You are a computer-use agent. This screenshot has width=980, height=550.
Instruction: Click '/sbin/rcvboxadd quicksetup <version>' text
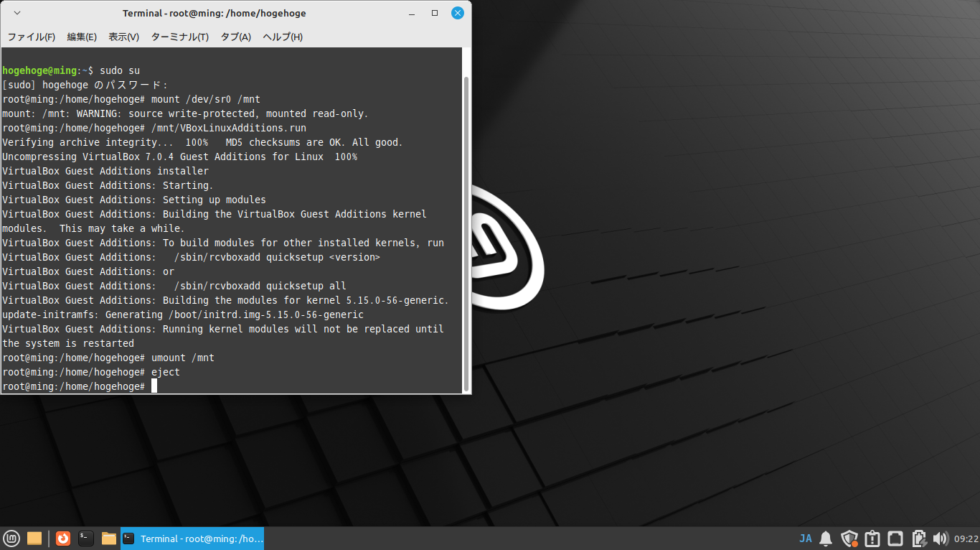[x=278, y=257]
